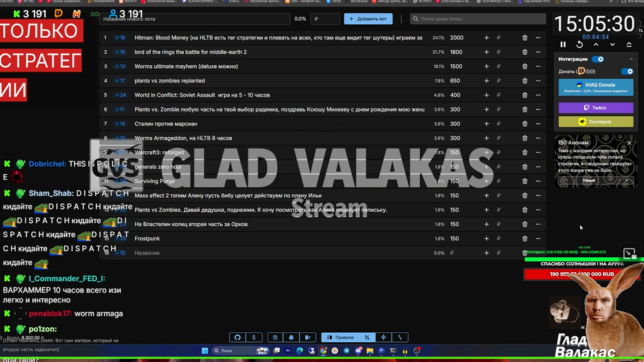Toggle the Интеграции switch
Viewport: 644px width, 362px height.
pos(598,59)
